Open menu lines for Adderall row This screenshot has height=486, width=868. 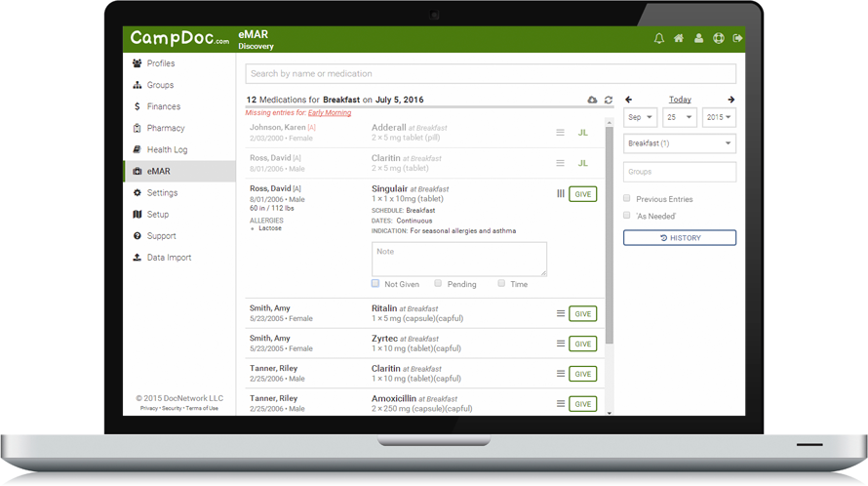[x=560, y=133]
